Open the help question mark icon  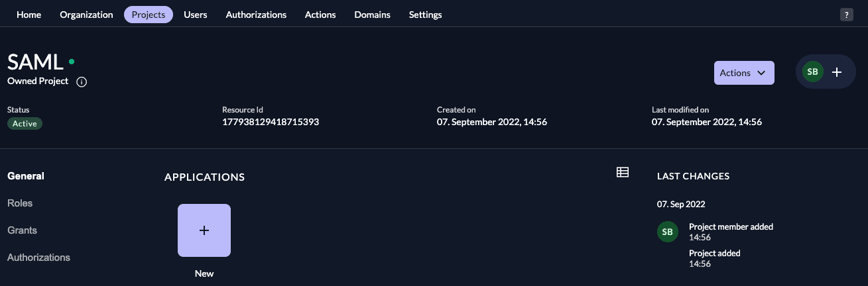pyautogui.click(x=846, y=15)
